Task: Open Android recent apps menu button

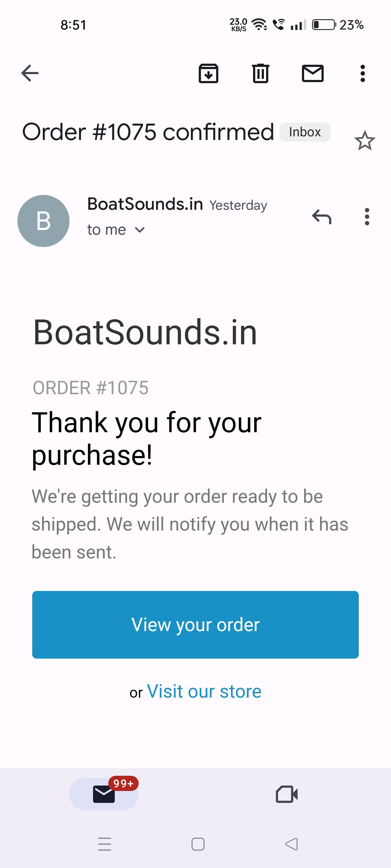Action: [x=105, y=844]
